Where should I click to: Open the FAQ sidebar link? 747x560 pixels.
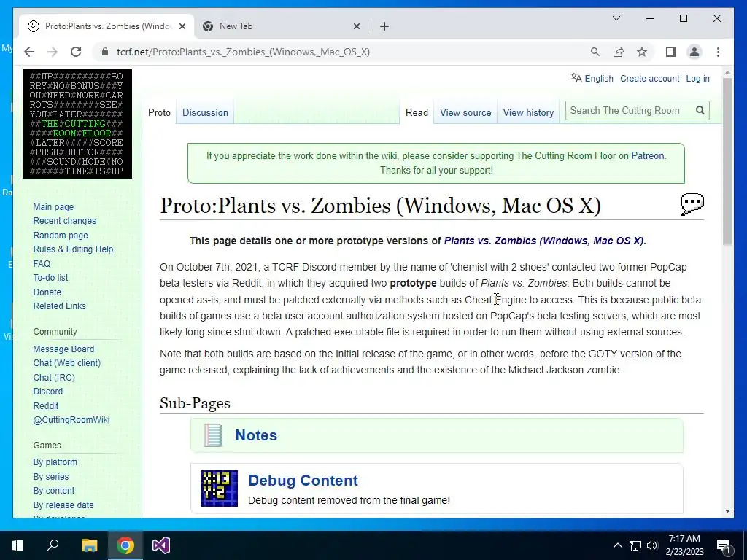click(x=42, y=263)
